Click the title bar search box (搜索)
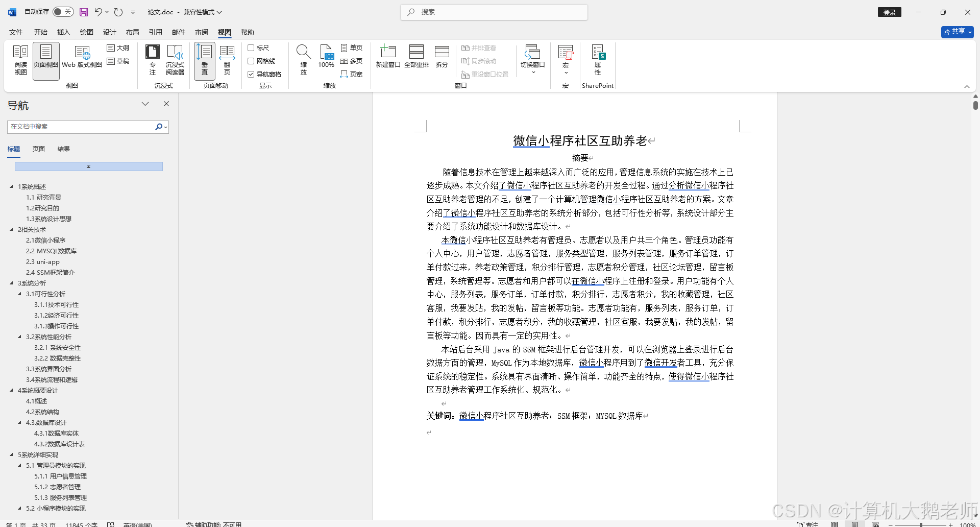980x527 pixels. [x=494, y=12]
